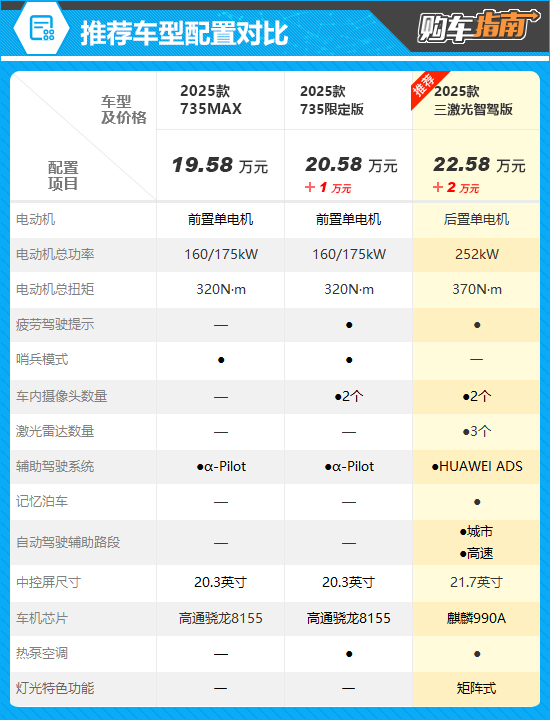Click the red +1 万元 price difference
This screenshot has height=720, width=550.
(328, 187)
